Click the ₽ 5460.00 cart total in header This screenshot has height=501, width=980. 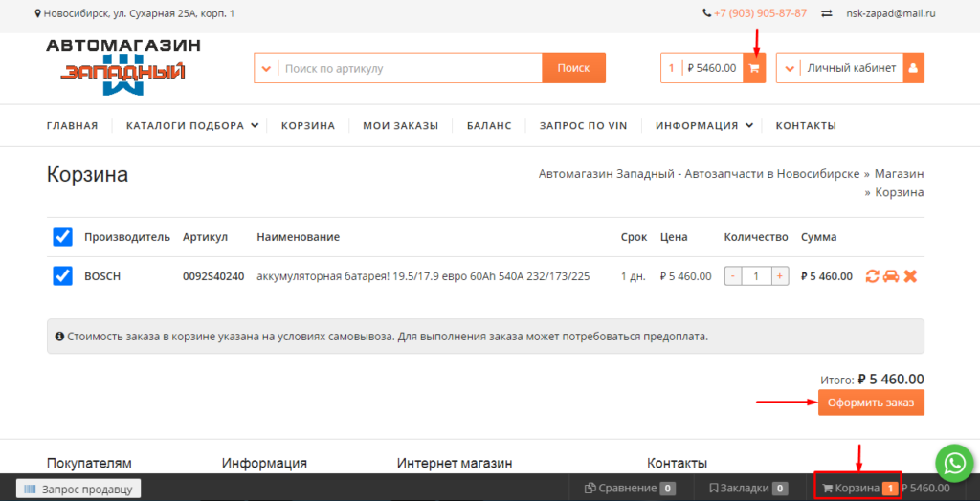coord(711,68)
